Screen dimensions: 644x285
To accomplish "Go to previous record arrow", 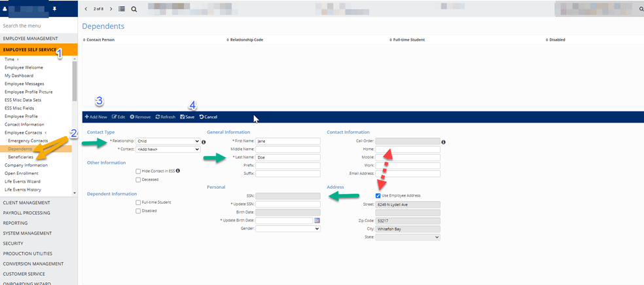I will (x=86, y=9).
